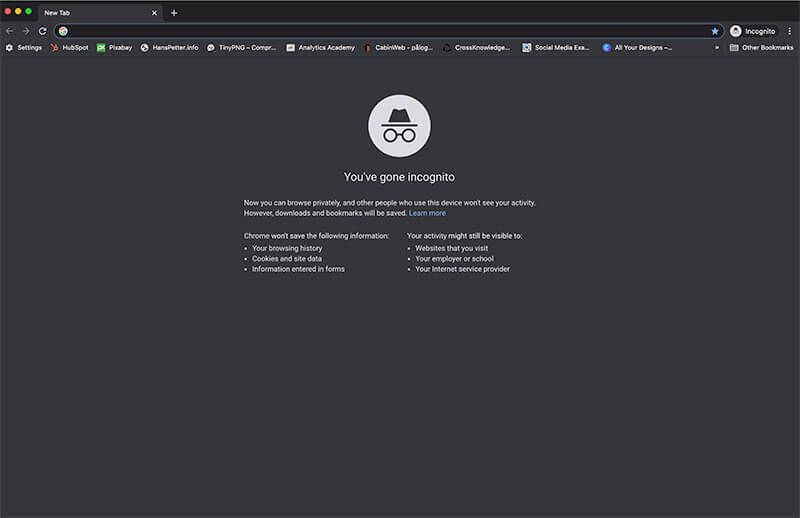
Task: Open the Other Bookmarks folder
Action: [x=761, y=47]
